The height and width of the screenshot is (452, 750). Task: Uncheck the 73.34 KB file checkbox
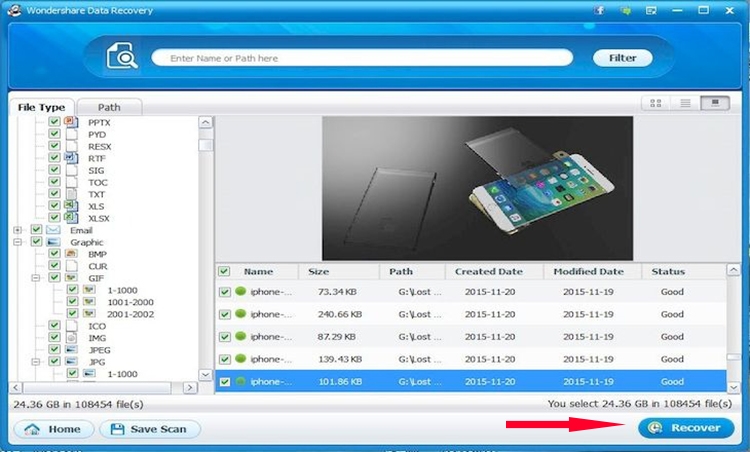224,292
